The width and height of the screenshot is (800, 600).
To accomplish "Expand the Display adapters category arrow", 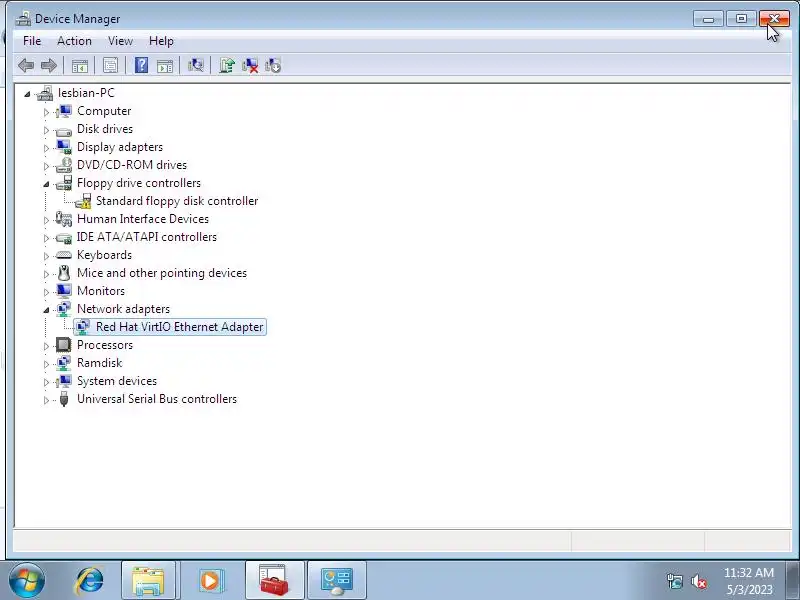I will 46,148.
